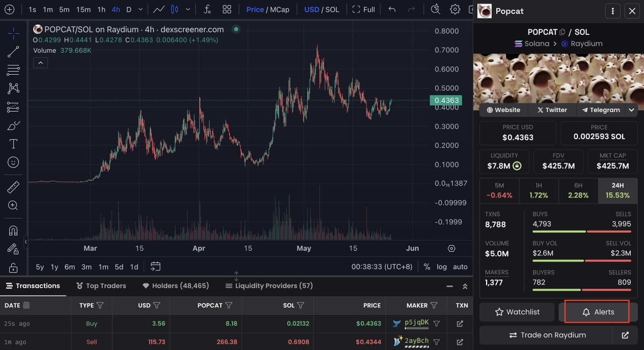Toggle log scale on price axis
This screenshot has width=644, height=350.
(442, 267)
